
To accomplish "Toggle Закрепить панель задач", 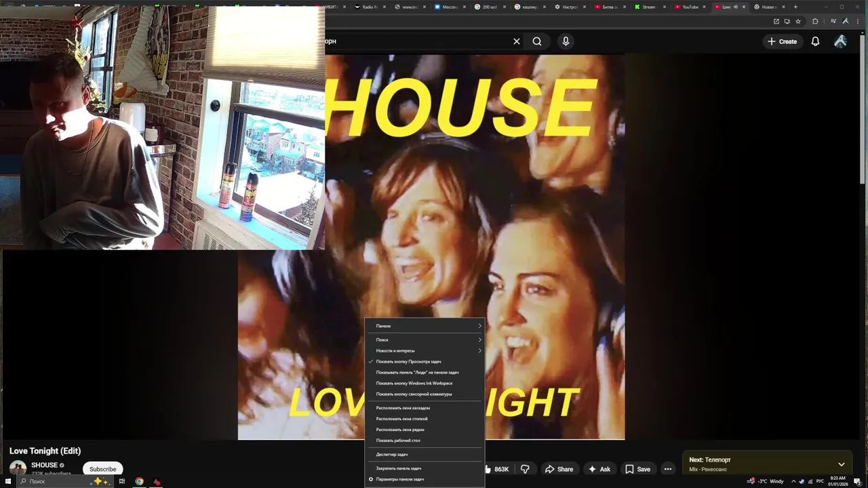I will point(425,468).
